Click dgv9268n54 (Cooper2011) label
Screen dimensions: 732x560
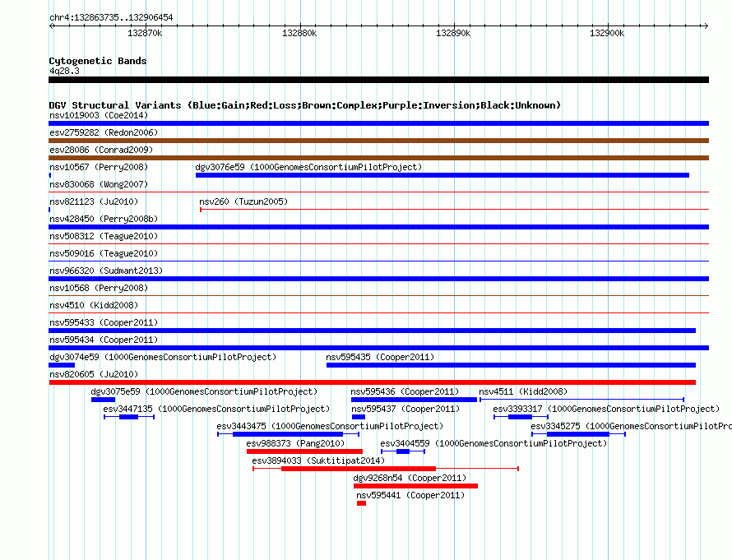click(410, 478)
